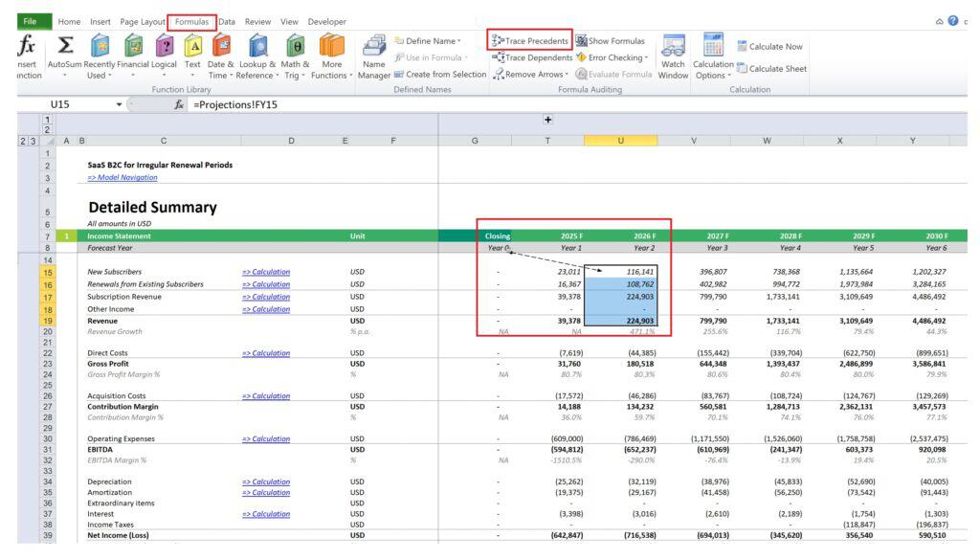Minimize the ribbon with the caret icon
The width and height of the screenshot is (980, 560).
(939, 21)
